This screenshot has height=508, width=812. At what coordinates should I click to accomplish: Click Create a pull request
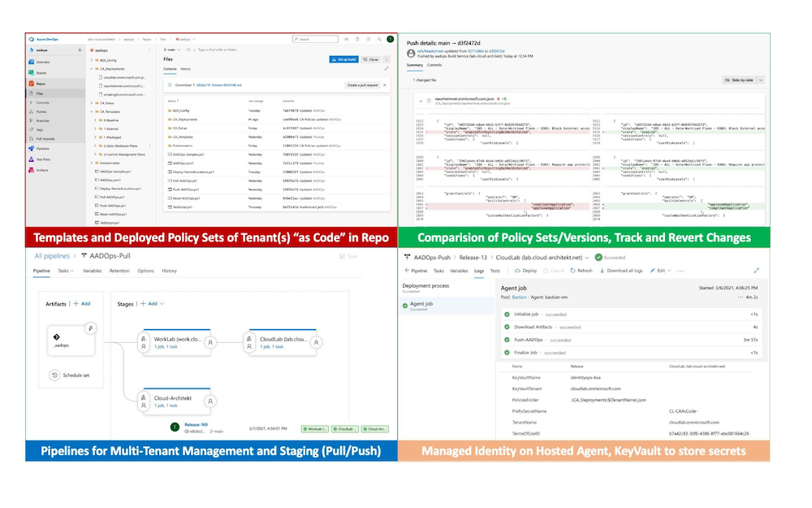[x=362, y=85]
